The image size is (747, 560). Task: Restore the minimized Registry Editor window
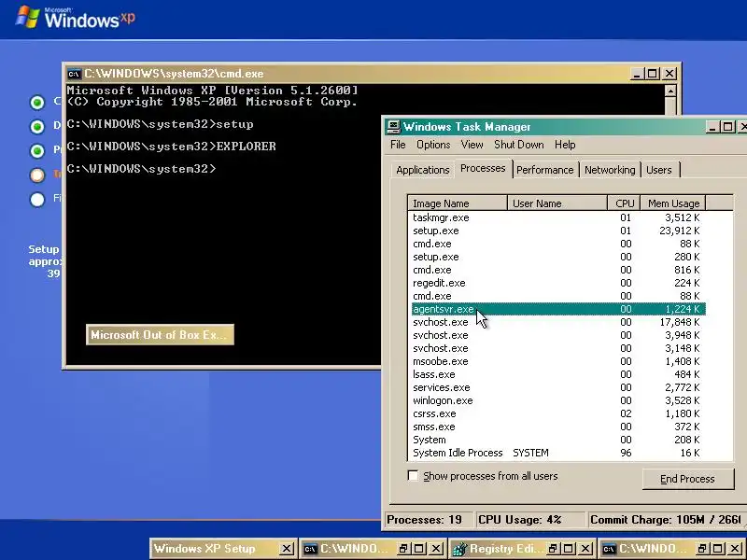[552, 549]
